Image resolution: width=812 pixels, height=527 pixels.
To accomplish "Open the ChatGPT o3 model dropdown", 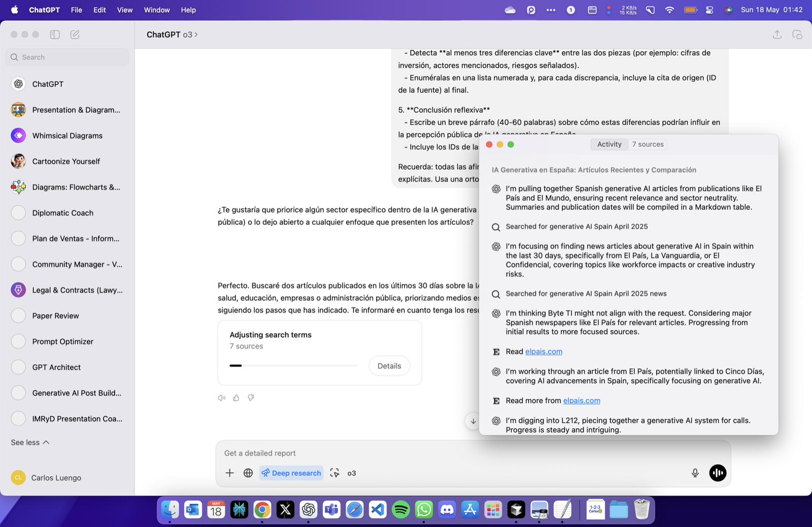I will pos(172,34).
